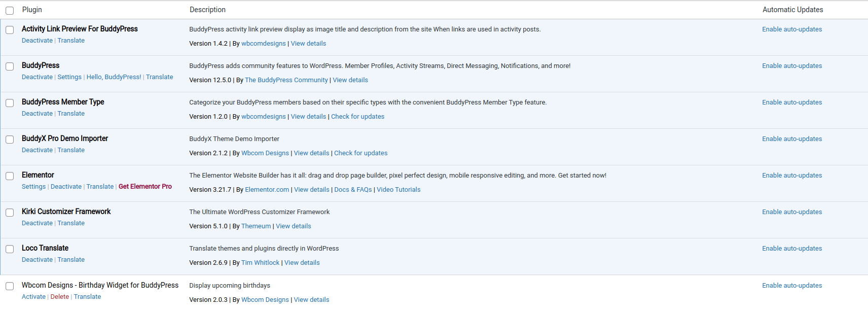868x311 pixels.
Task: Translate the BuddyX Pro Demo Importer plugin
Action: pyautogui.click(x=71, y=150)
